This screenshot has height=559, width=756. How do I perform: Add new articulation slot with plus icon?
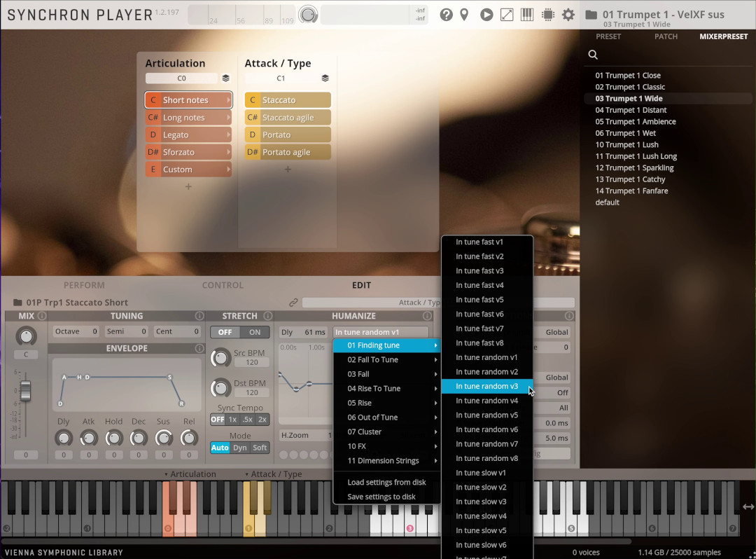coord(188,186)
